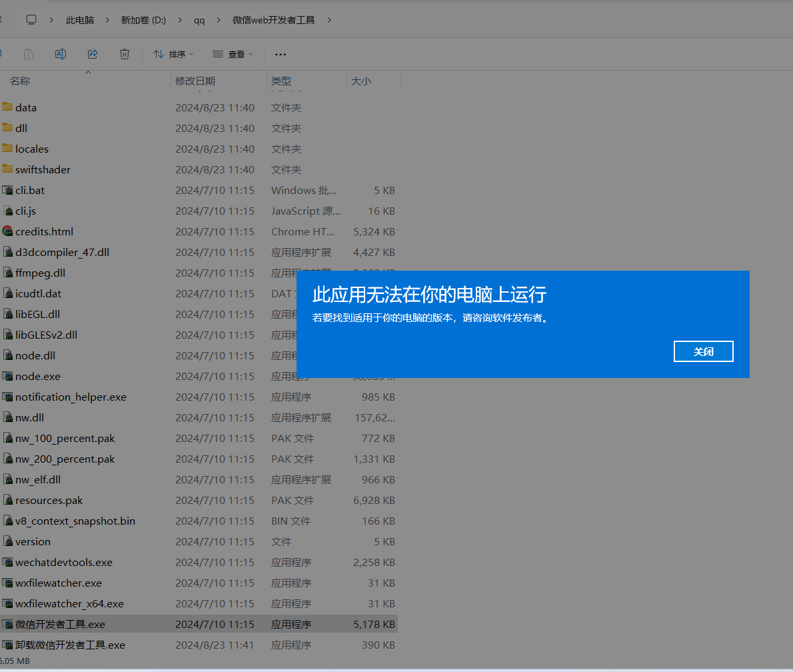Click the delete trash icon
The image size is (793, 672).
125,53
